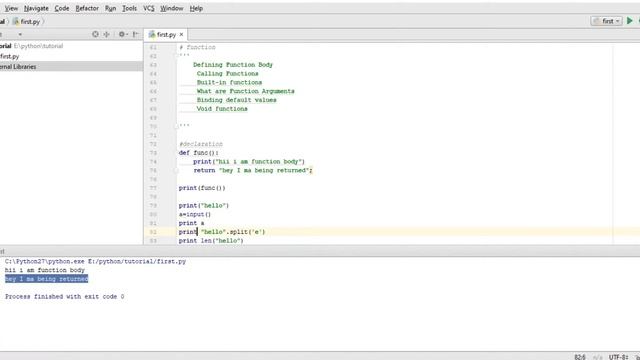Screen dimensions: 640x360
Task: Click line number 77 in the gutter
Action: [153, 188]
